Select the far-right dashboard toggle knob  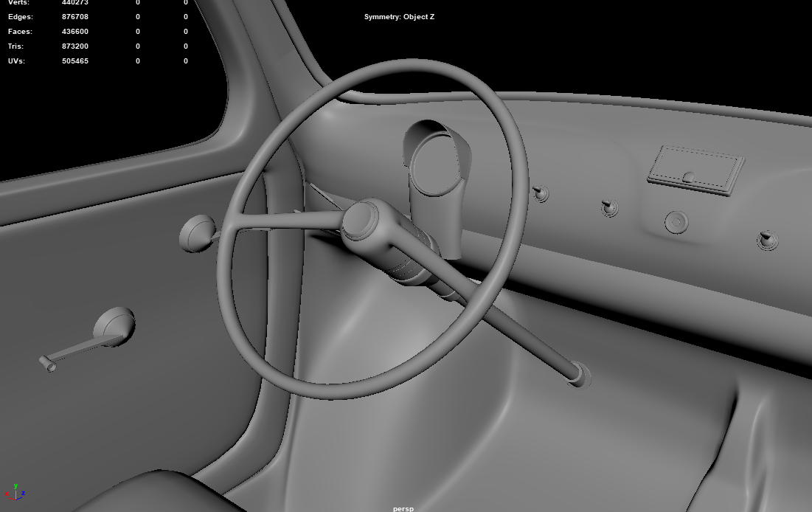(768, 241)
